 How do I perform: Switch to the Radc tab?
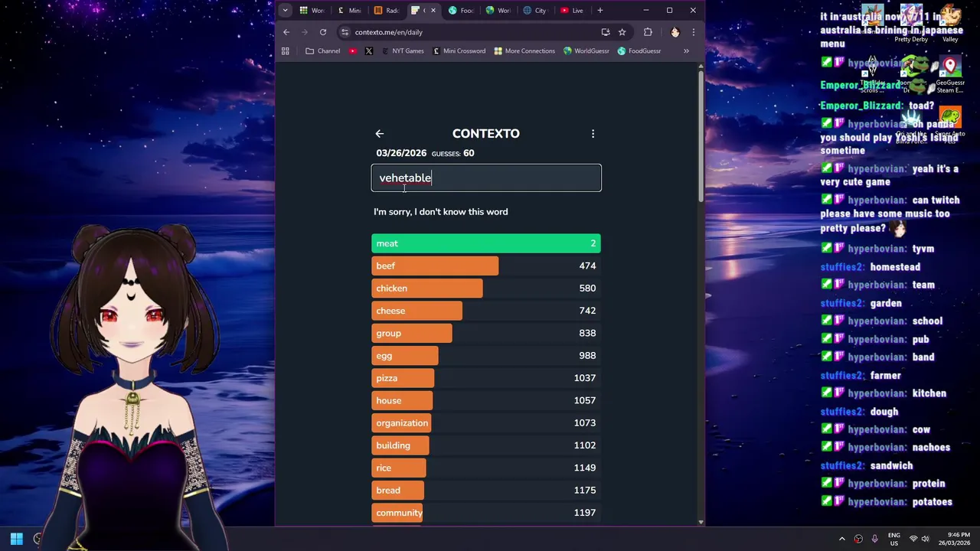pyautogui.click(x=387, y=11)
